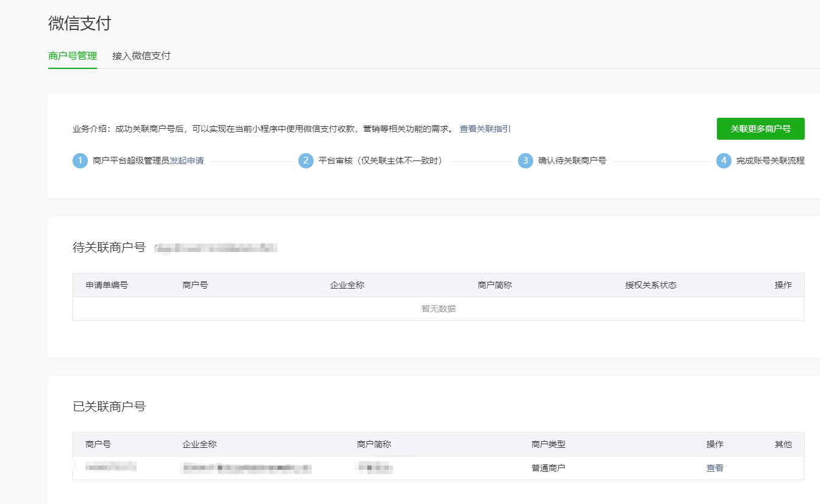Click the 完成账号关联流程 step text
The image size is (820, 504).
771,161
